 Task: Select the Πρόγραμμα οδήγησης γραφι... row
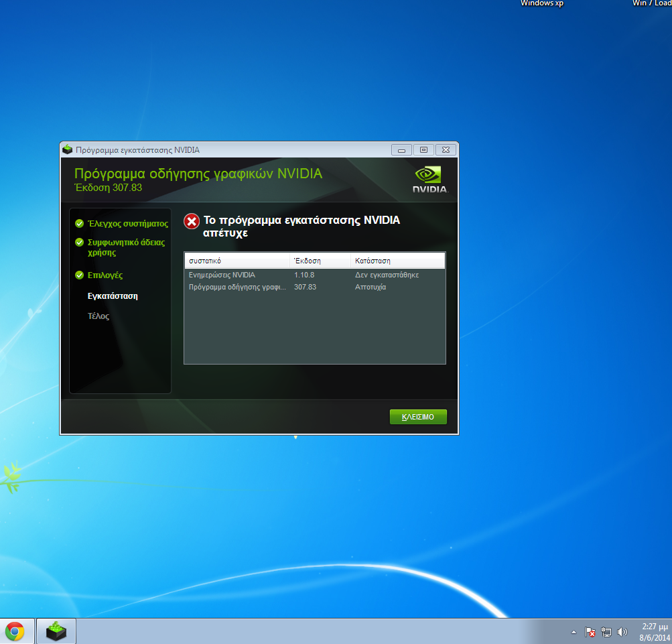click(315, 287)
